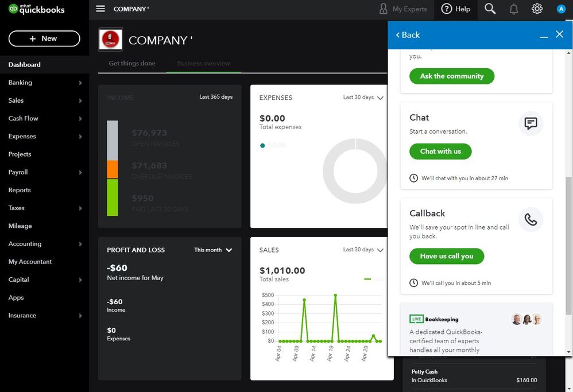Click the gray open invoices bar segment
The height and width of the screenshot is (392, 573).
tap(112, 140)
